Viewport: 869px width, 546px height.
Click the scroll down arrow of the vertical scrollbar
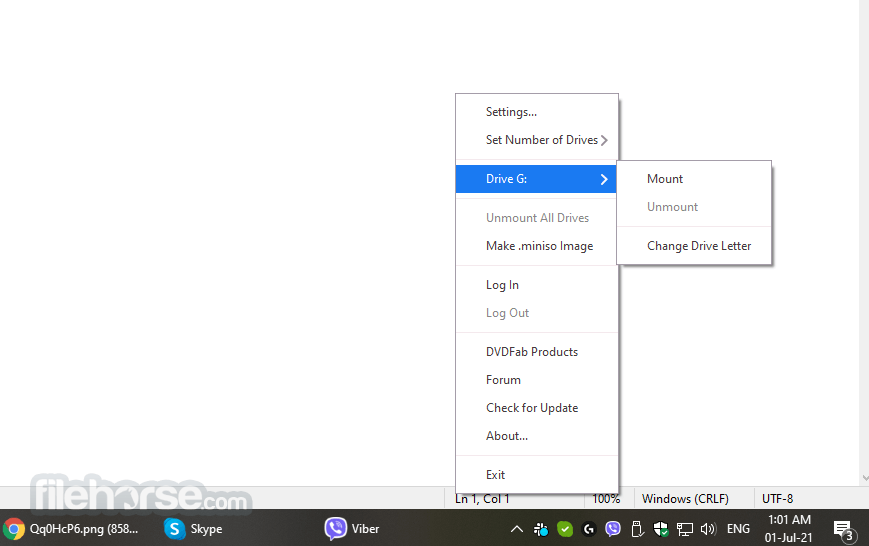point(865,478)
